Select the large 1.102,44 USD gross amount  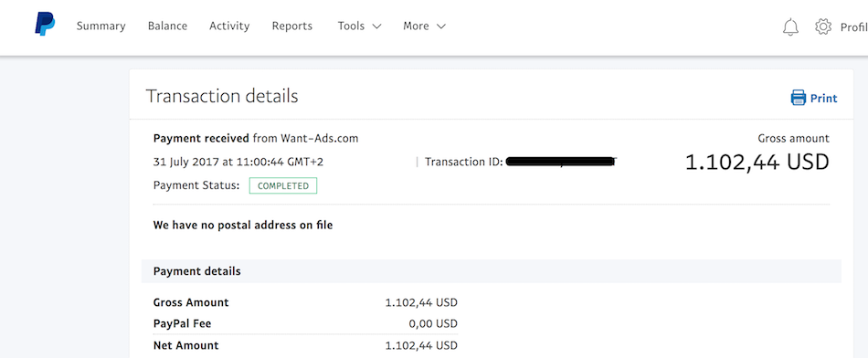pos(757,163)
